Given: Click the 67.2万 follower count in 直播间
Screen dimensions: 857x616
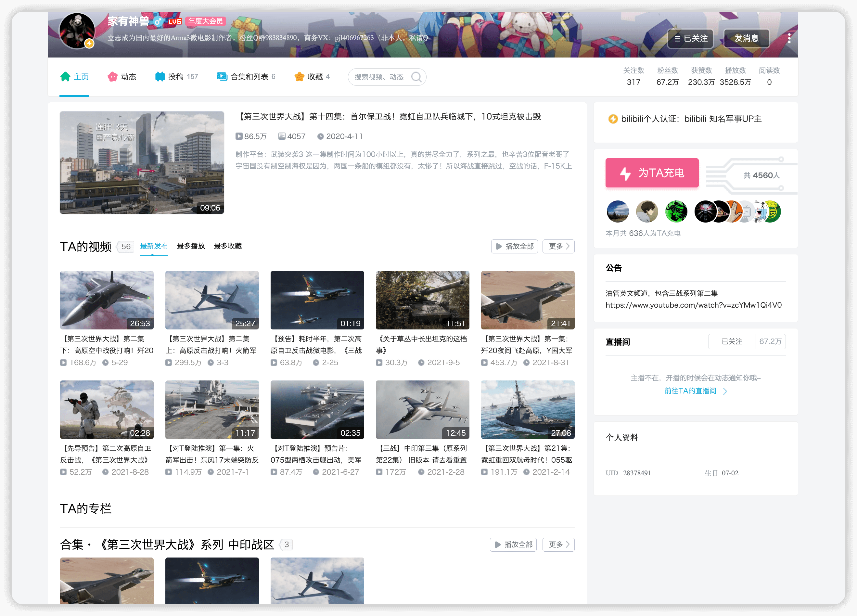Looking at the screenshot, I should pos(770,342).
